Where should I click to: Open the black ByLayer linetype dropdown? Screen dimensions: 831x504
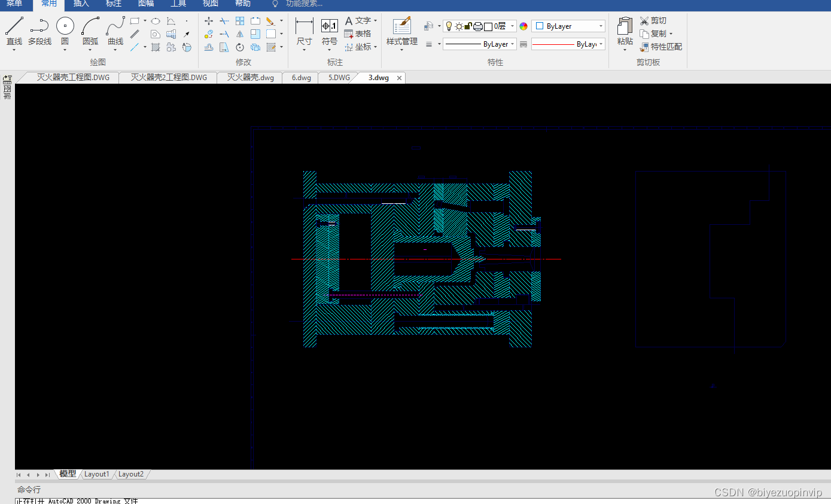point(480,44)
